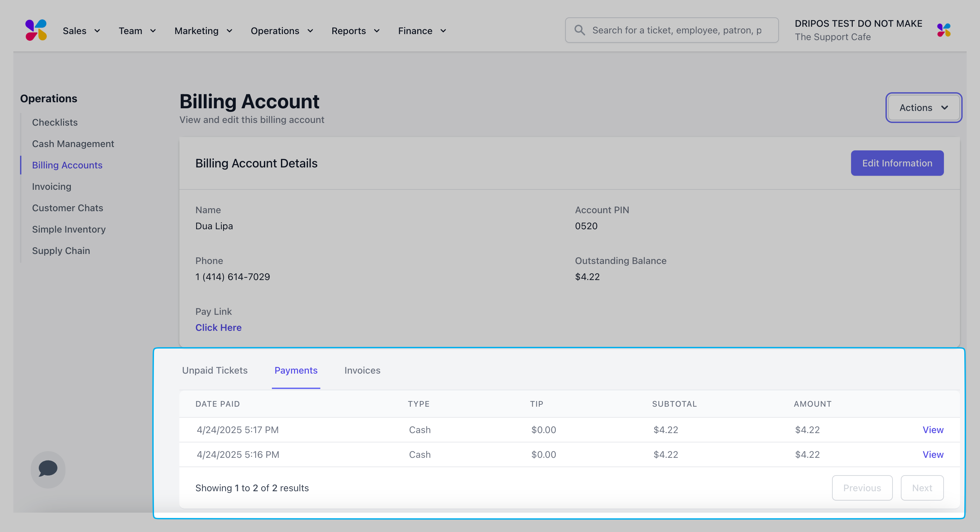Viewport: 980px width, 532px height.
Task: Open the Finance dropdown
Action: coord(422,31)
